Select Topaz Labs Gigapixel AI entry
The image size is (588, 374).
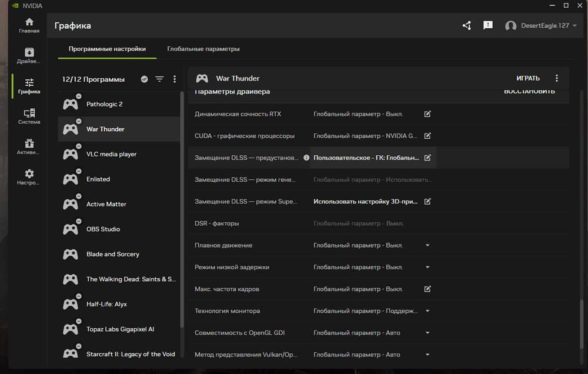click(119, 329)
